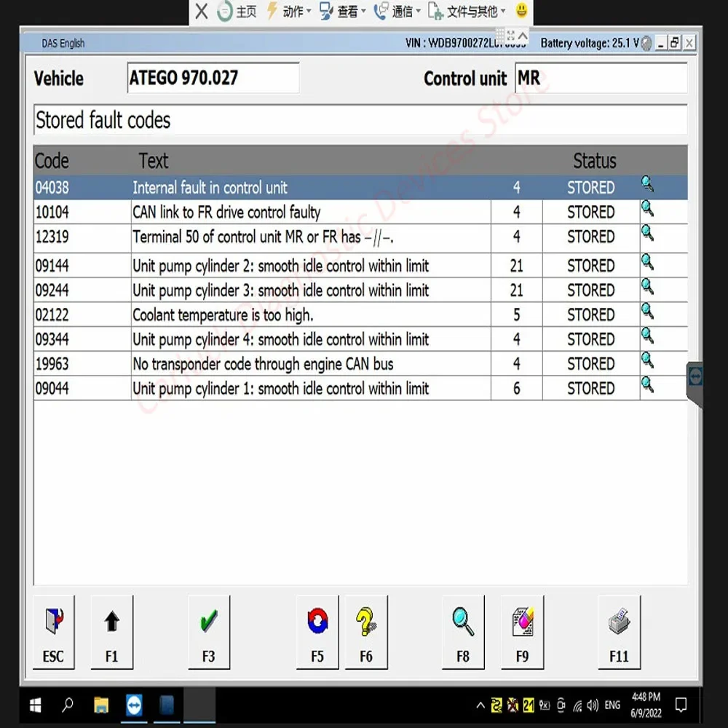Select 'Coolant temperature is too high.' row

point(360,314)
